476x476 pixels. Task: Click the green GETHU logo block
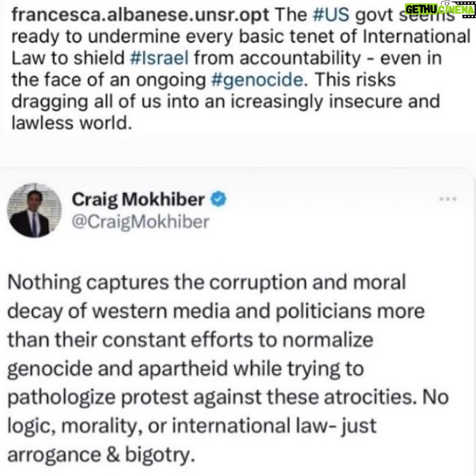click(x=421, y=9)
